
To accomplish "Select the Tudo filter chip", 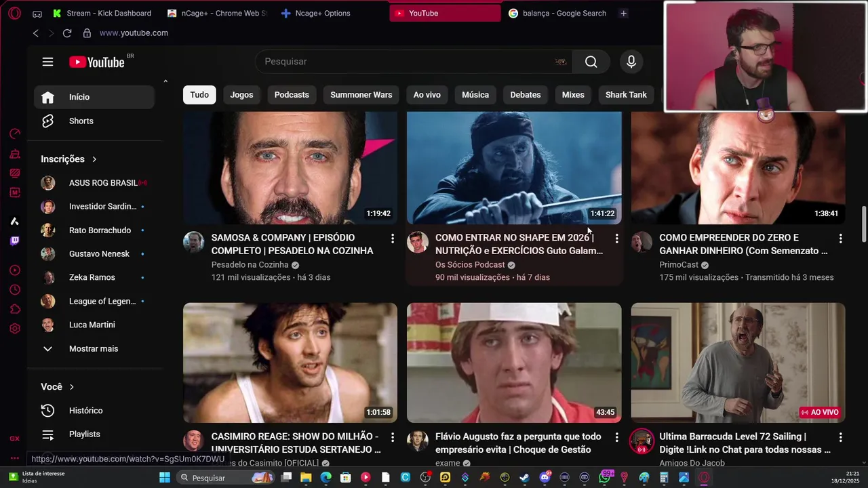I will [x=199, y=95].
